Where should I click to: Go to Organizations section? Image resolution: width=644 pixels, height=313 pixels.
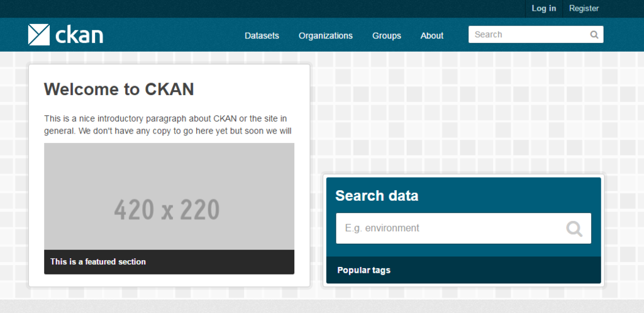(x=326, y=36)
